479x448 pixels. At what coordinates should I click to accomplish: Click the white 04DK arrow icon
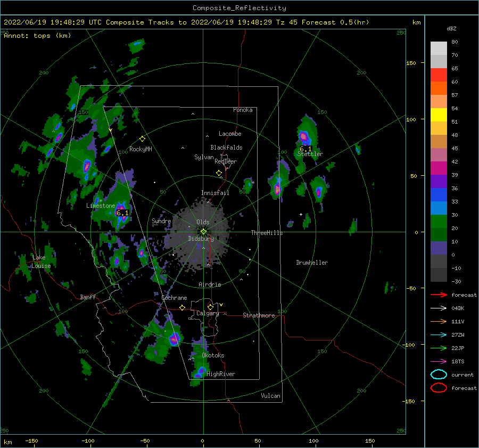point(439,308)
